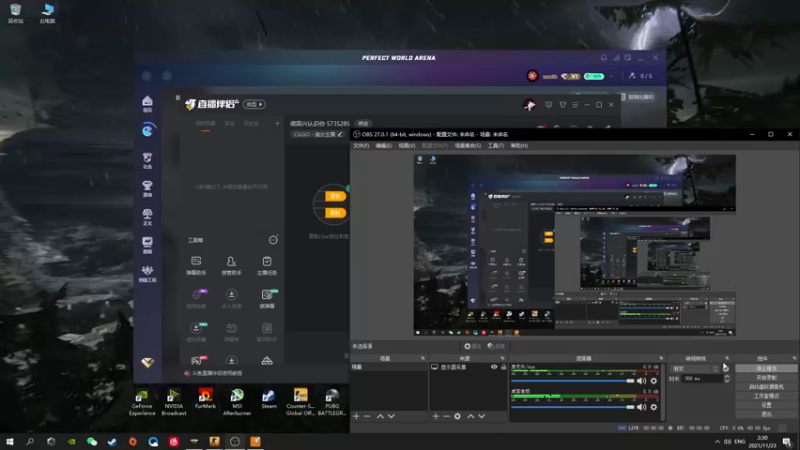The height and width of the screenshot is (450, 800).
Task: Open WeChat from taskbar
Action: click(92, 441)
